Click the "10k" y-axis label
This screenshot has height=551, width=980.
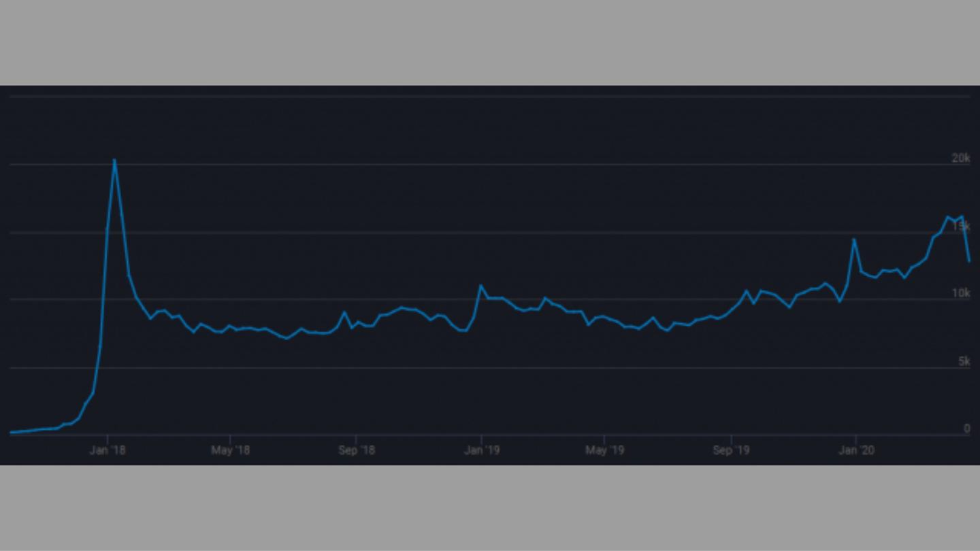(961, 293)
